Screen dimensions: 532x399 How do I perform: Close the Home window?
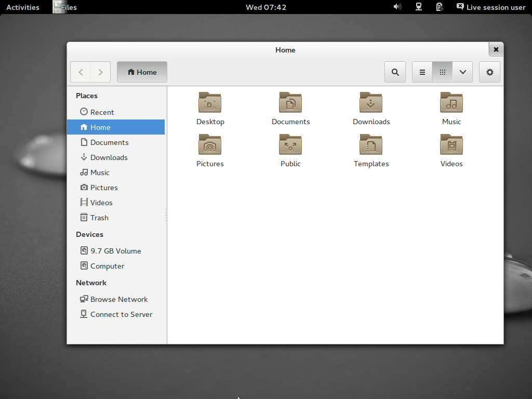pos(496,49)
